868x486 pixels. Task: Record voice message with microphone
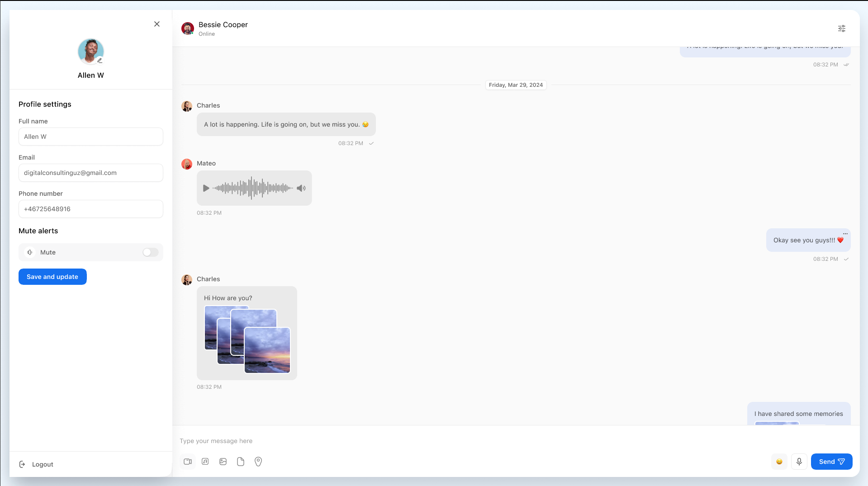(x=799, y=462)
